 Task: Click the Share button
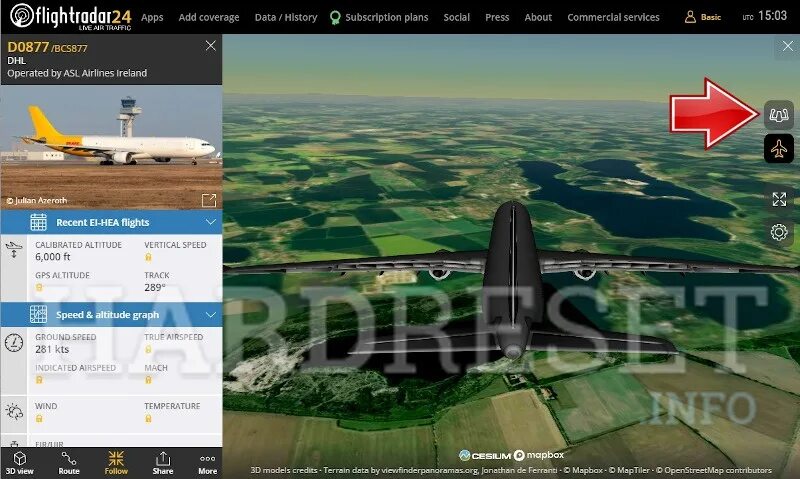tap(163, 463)
